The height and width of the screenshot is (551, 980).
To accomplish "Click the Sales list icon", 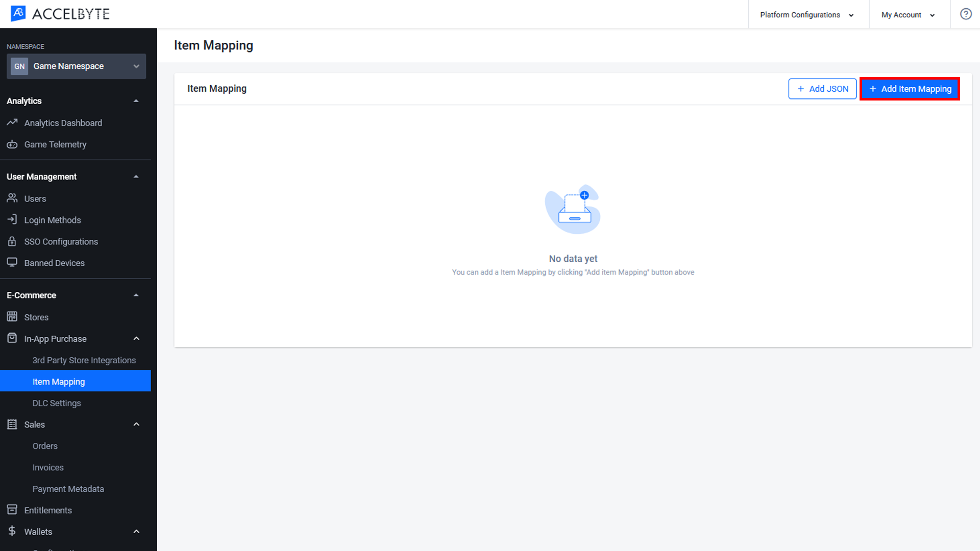I will click(x=12, y=424).
